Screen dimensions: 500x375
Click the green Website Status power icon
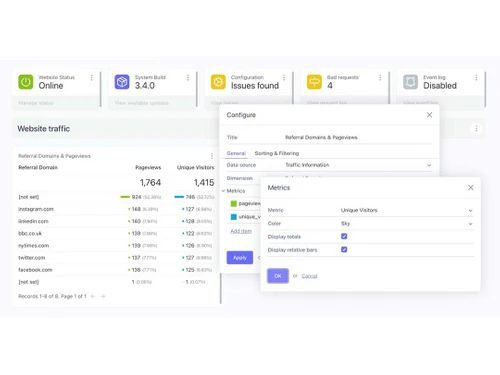tap(26, 82)
